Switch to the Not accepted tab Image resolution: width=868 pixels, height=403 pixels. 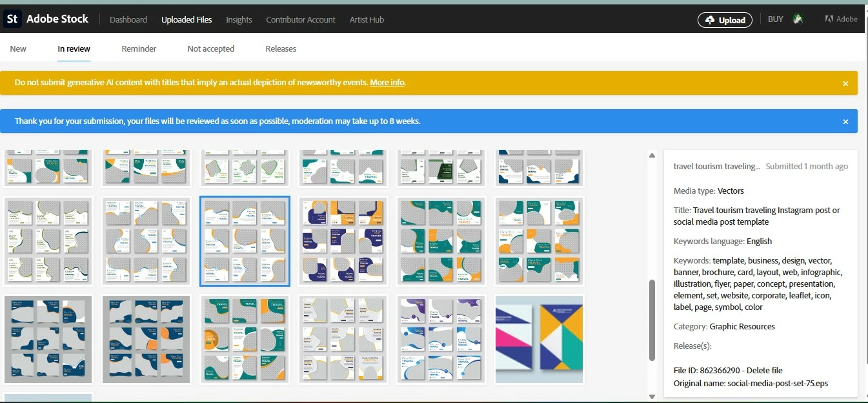[x=210, y=48]
